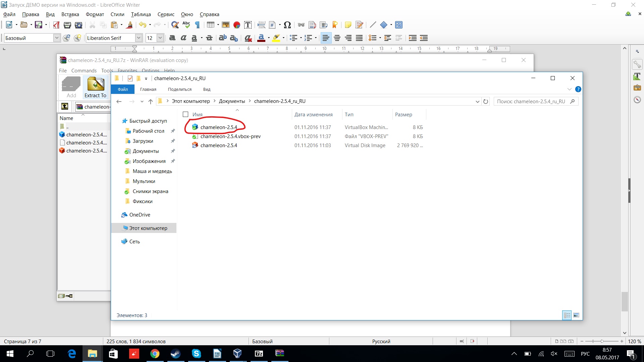Image resolution: width=644 pixels, height=362 pixels.
Task: Insert comment sticky note icon
Action: [348, 25]
